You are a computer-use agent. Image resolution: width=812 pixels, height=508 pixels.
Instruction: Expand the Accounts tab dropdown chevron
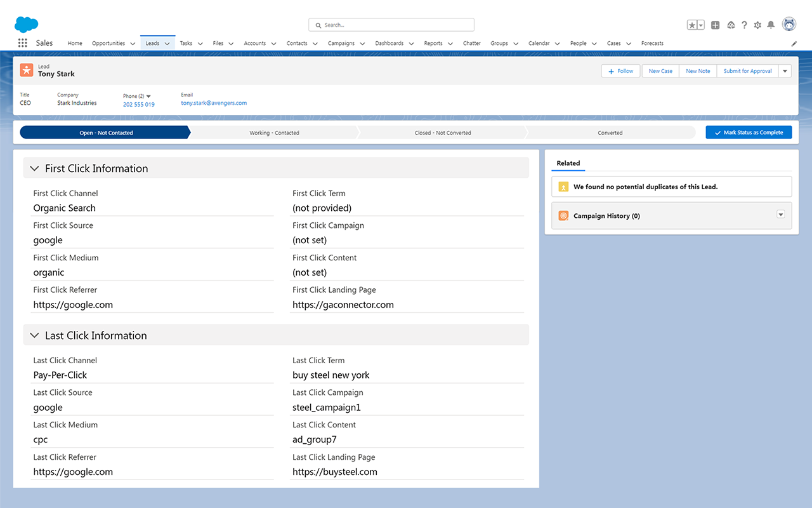(273, 44)
